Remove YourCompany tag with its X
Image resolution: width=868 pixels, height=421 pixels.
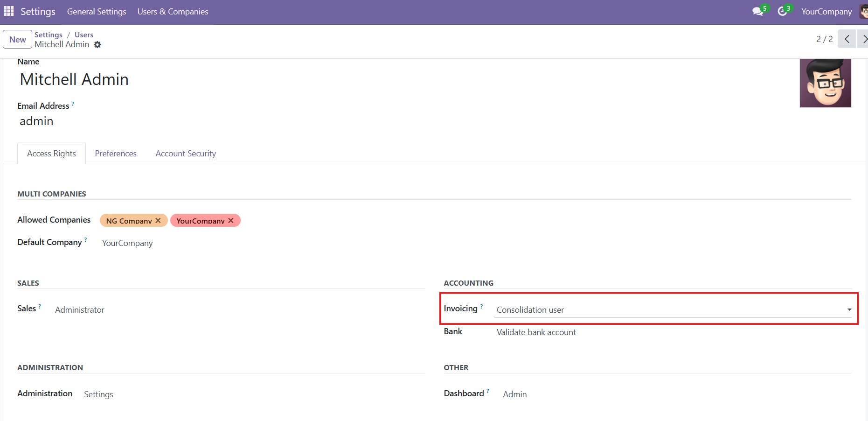(x=231, y=220)
